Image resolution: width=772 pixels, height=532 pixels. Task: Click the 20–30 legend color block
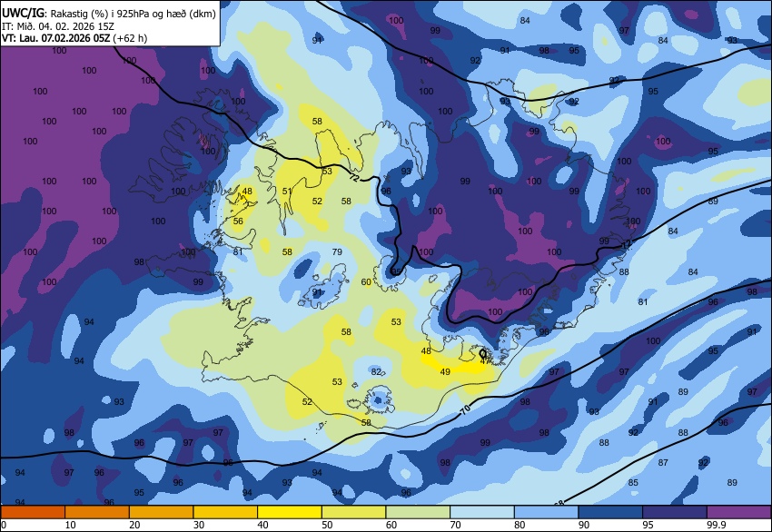[161, 512]
